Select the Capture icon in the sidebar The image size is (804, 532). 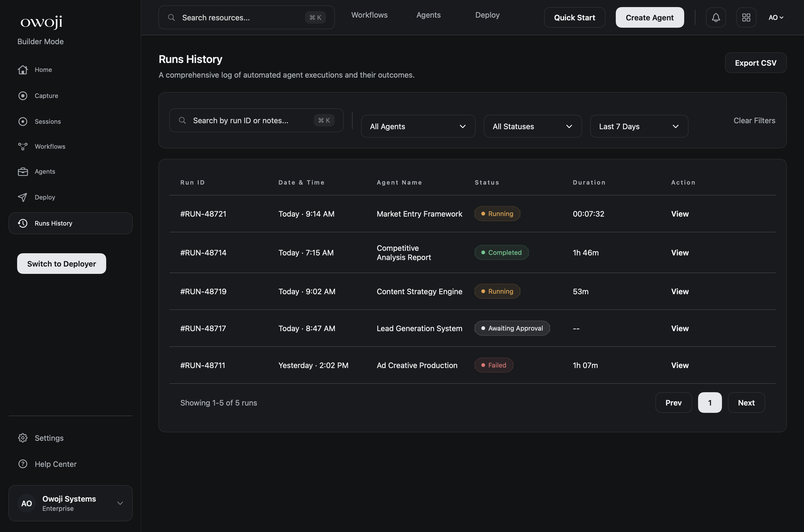[x=22, y=95]
